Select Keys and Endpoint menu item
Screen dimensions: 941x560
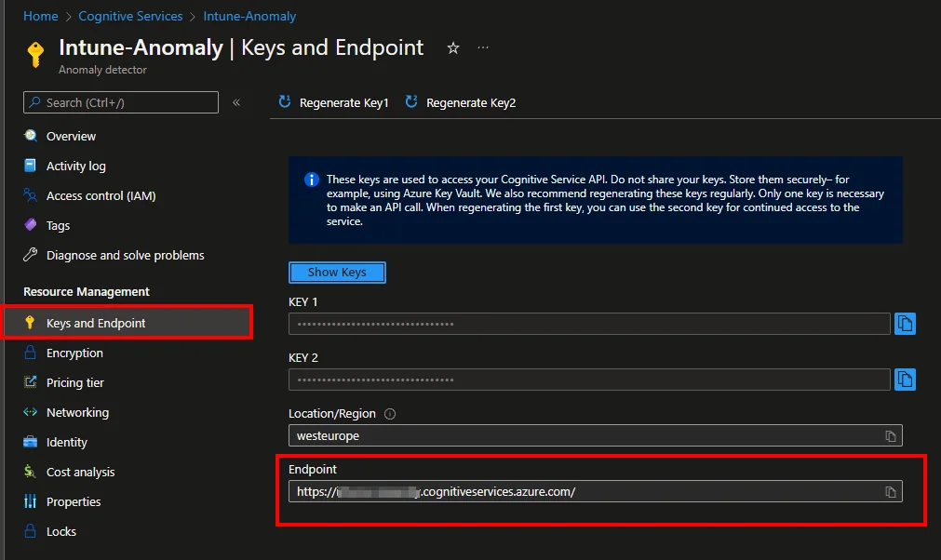pyautogui.click(x=128, y=323)
